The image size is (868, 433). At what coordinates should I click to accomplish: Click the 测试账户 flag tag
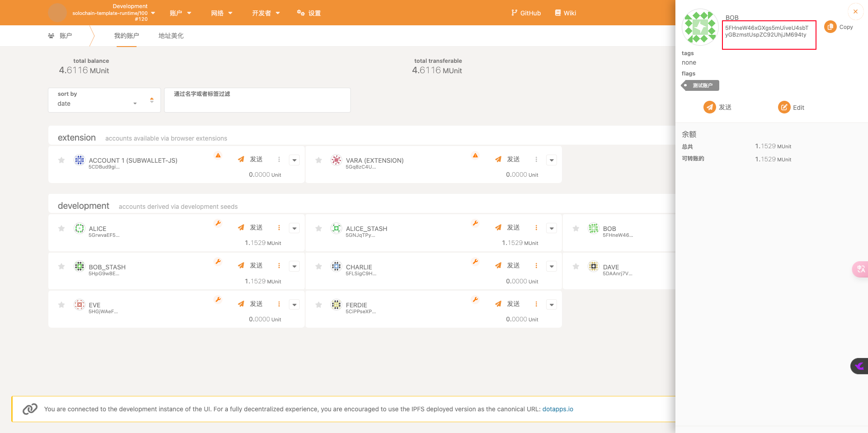tap(700, 85)
